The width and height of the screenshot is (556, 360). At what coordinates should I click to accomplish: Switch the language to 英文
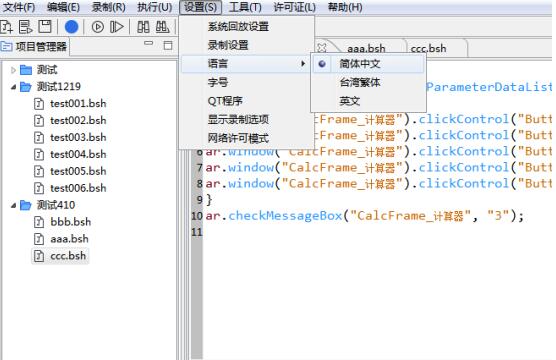368,101
